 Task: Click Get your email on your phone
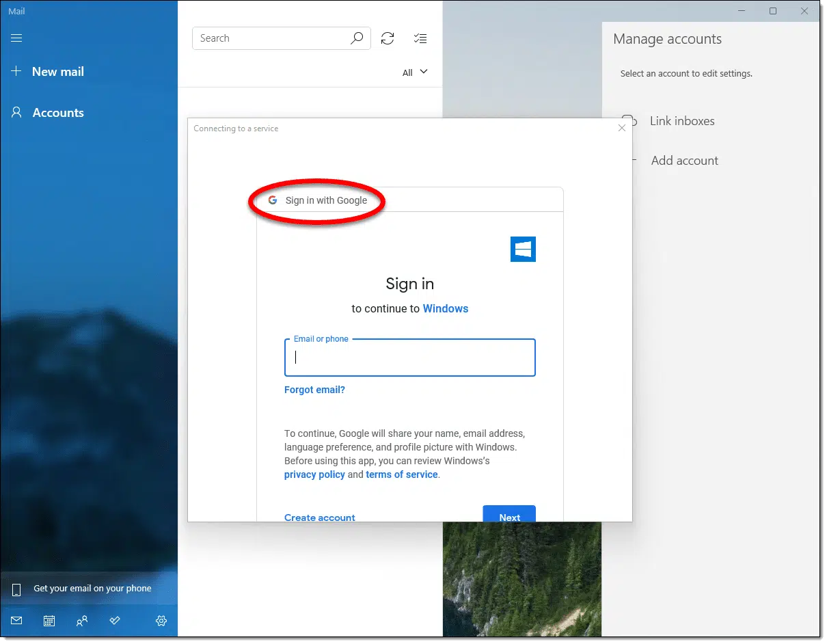tap(89, 589)
